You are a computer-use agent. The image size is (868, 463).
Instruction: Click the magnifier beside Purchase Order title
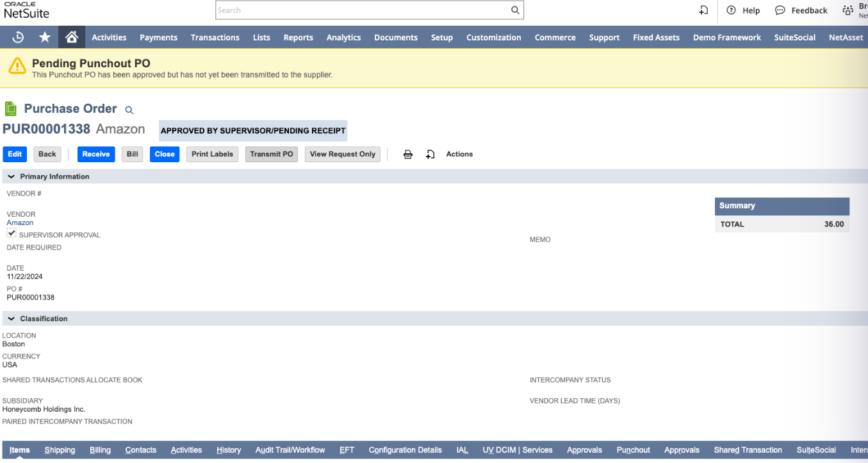129,110
